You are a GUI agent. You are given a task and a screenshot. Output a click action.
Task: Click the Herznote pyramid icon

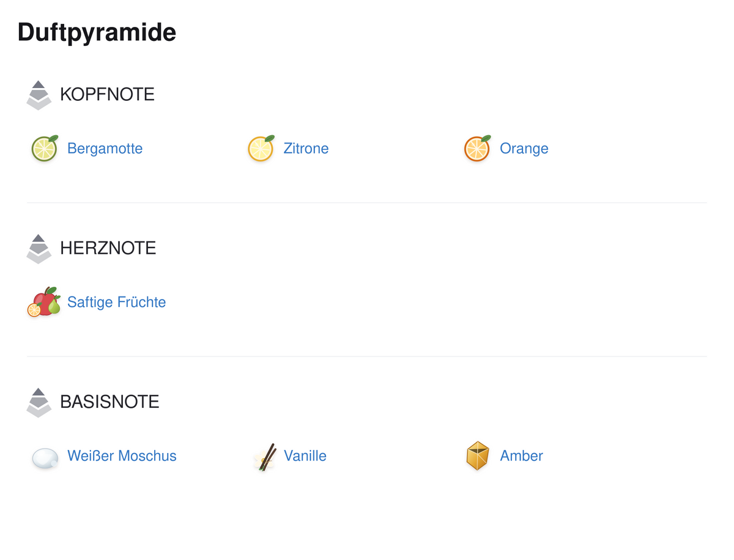[39, 249]
